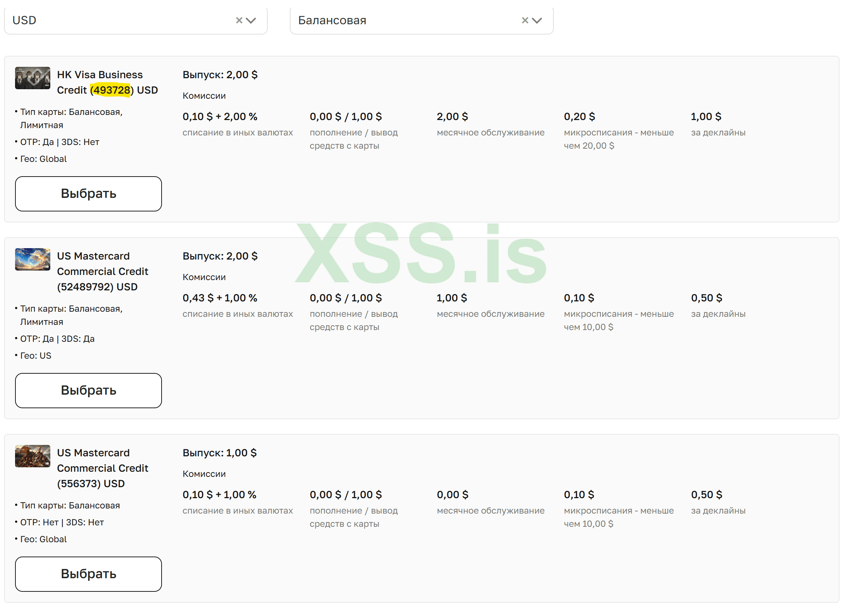This screenshot has height=616, width=841.
Task: Click the US Mastercard (52489792) USD title
Action: click(102, 271)
